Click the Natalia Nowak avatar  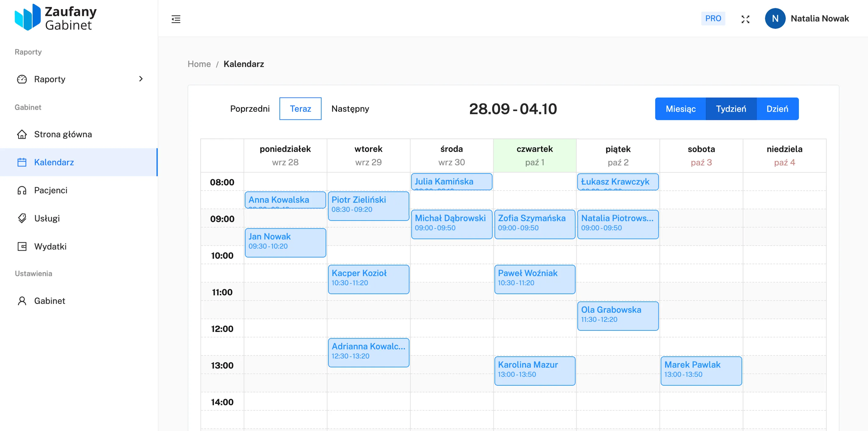coord(775,19)
